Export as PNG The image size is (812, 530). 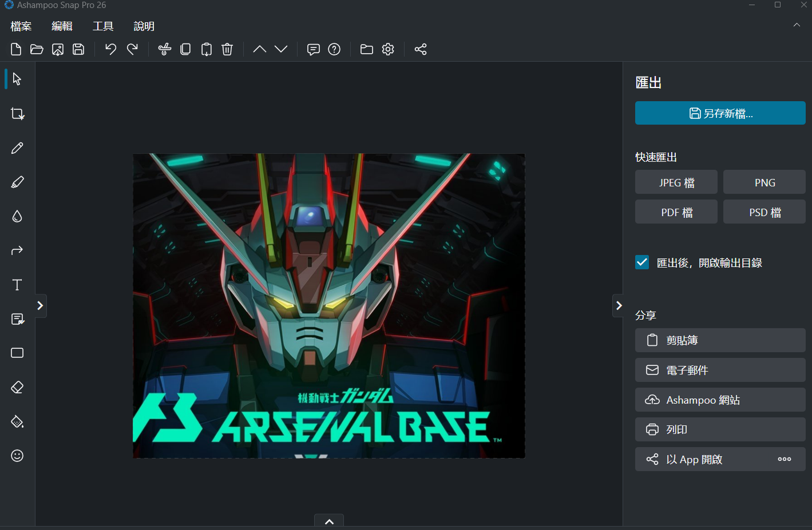coord(765,182)
